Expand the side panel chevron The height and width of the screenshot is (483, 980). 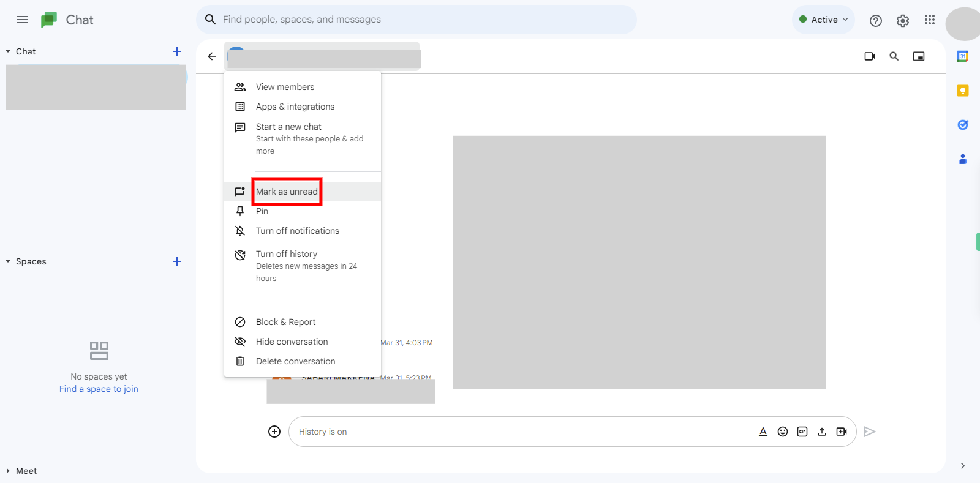(963, 466)
